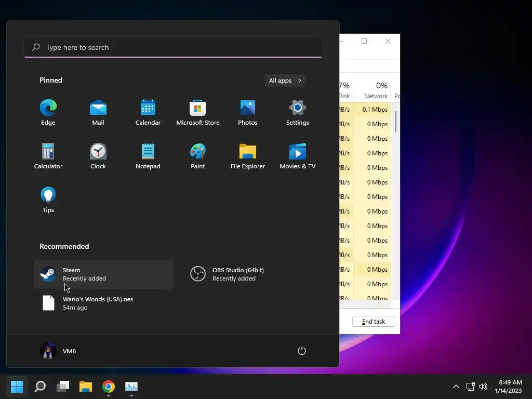Open the Calendar app
The width and height of the screenshot is (532, 399).
(x=148, y=113)
